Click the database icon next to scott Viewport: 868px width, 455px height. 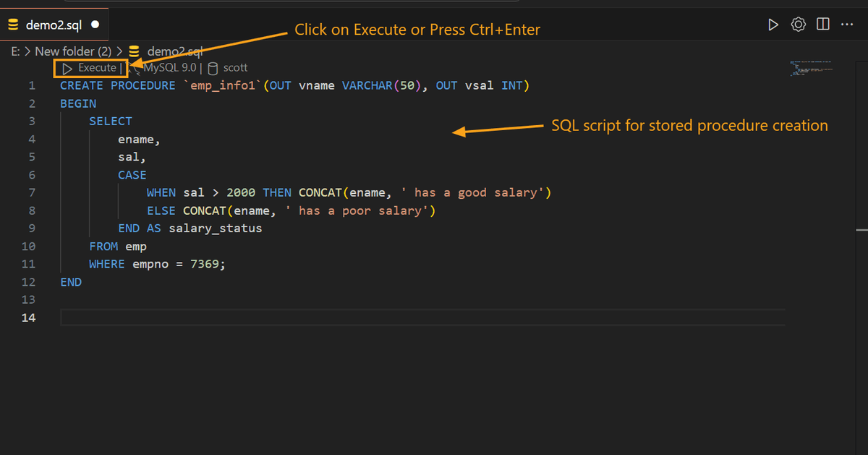pos(212,67)
